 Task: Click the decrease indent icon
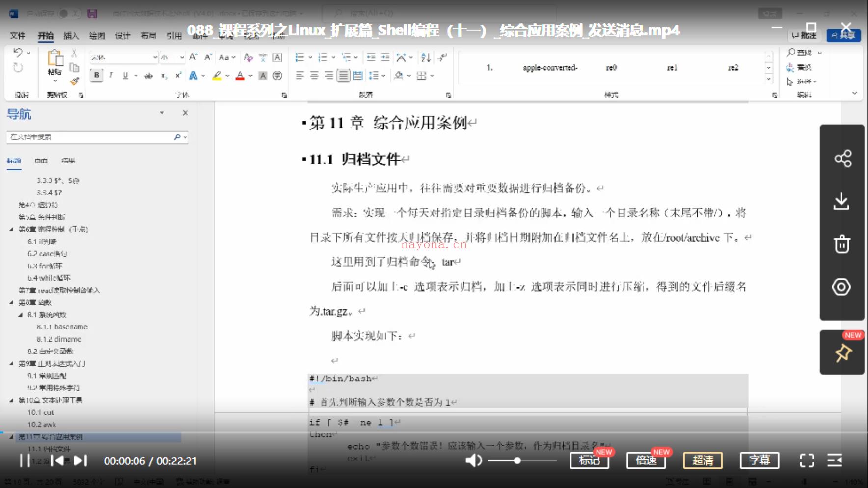coord(371,57)
